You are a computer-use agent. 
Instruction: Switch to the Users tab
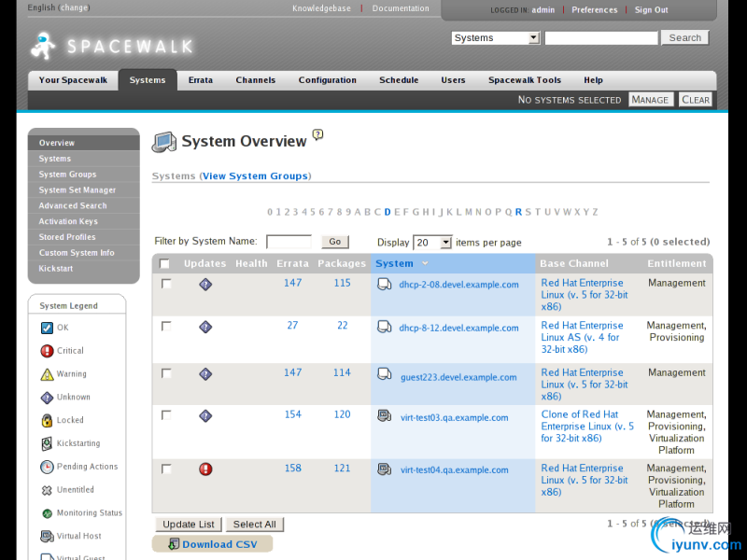tap(453, 80)
